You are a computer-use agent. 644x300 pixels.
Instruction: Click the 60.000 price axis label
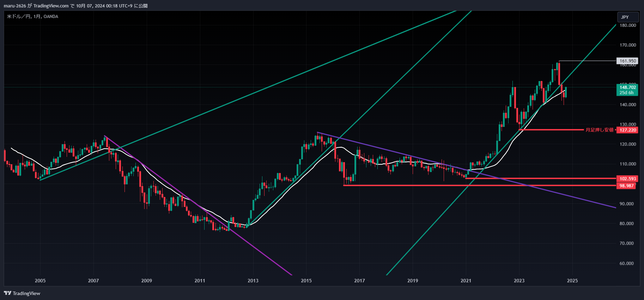tap(626, 263)
